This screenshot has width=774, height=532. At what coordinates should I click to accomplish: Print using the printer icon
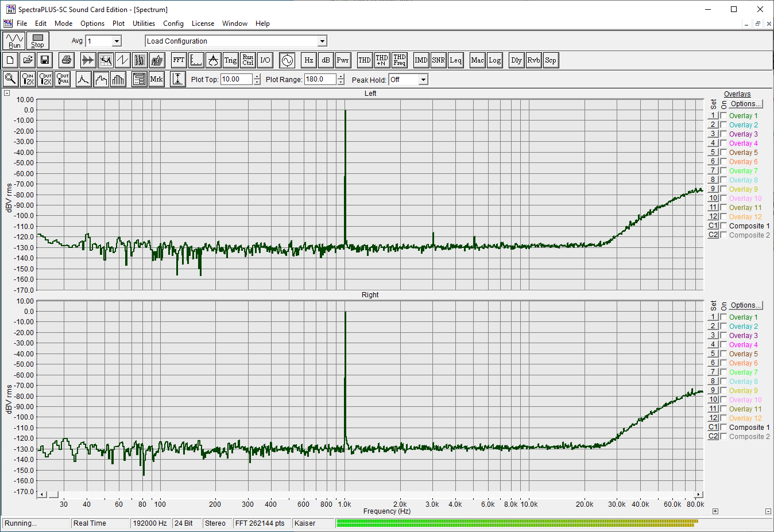(x=67, y=60)
